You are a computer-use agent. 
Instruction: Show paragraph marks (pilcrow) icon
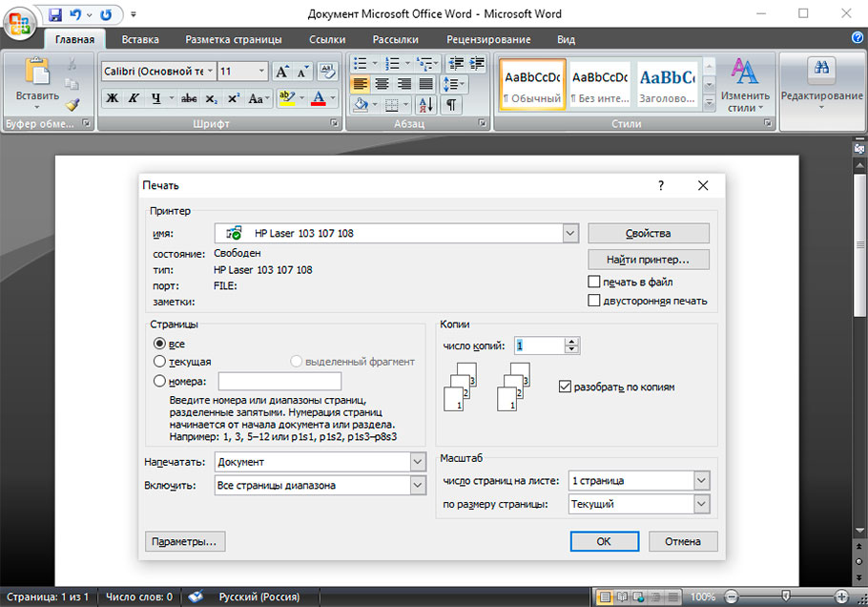[x=451, y=105]
